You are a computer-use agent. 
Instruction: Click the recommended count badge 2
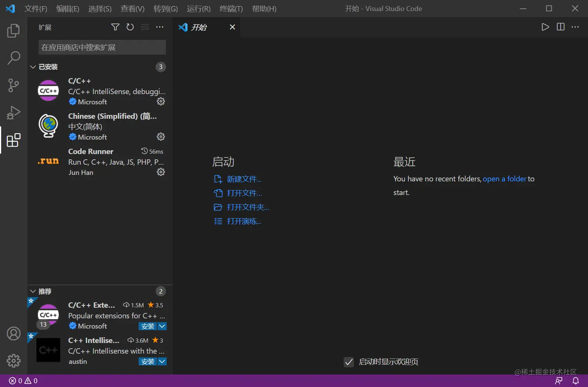click(x=161, y=291)
